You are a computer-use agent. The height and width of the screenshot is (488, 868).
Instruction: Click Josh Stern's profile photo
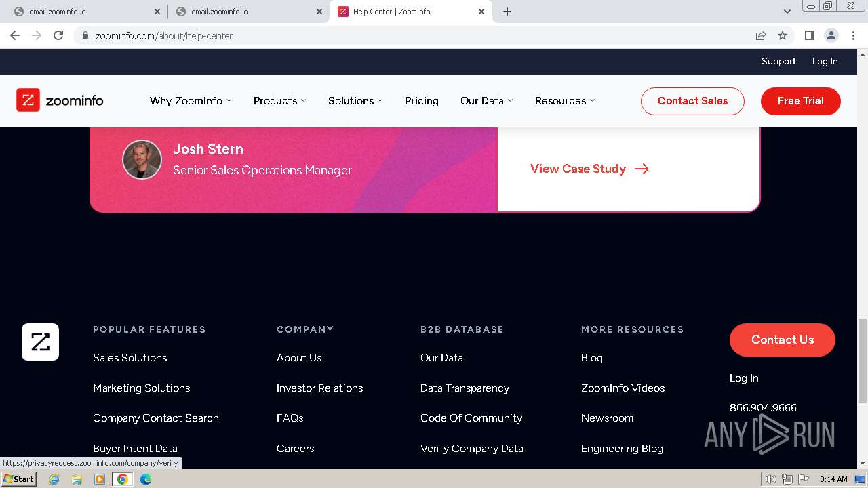tap(142, 159)
